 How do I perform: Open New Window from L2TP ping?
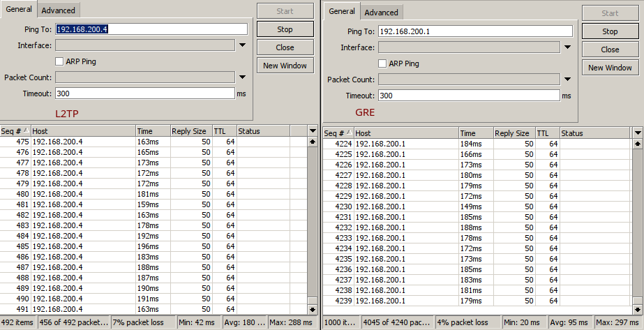[285, 66]
